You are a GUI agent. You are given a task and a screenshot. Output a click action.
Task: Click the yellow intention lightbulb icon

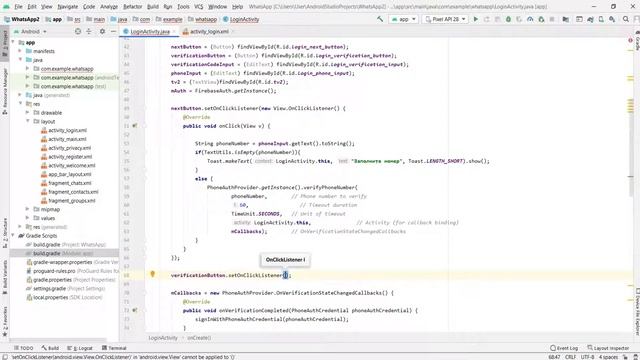[x=152, y=274]
